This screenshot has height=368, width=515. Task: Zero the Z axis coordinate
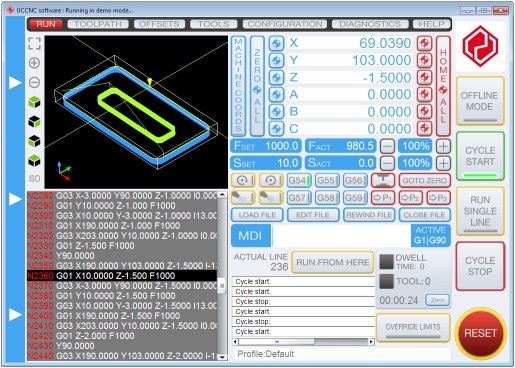coord(276,77)
